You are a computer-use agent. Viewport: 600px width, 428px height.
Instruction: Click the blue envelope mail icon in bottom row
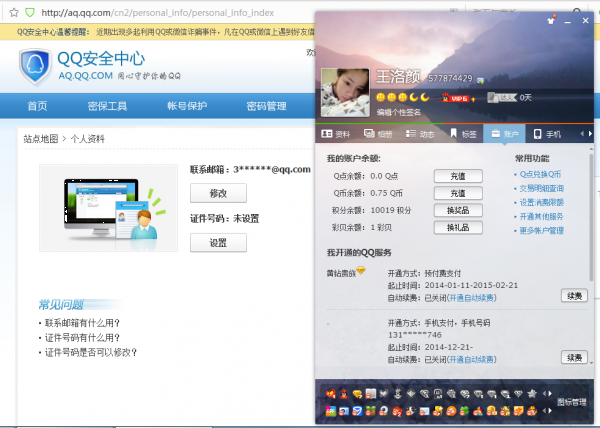pos(357,411)
